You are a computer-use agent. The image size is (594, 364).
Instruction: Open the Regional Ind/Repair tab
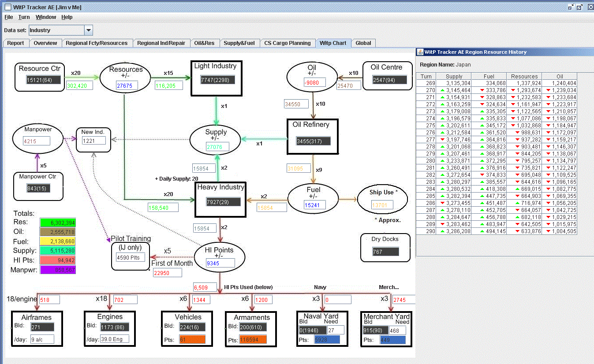161,43
